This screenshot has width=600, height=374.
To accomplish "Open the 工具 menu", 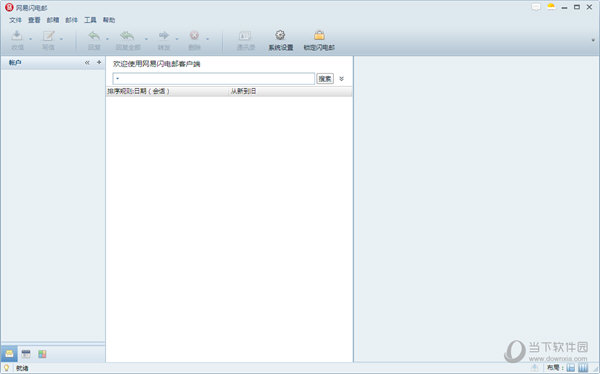I will point(90,20).
